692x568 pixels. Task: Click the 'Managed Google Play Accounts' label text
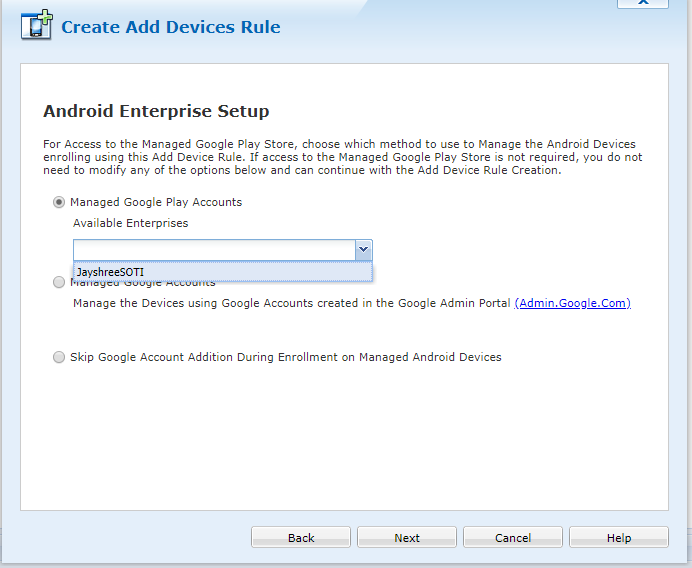click(156, 202)
